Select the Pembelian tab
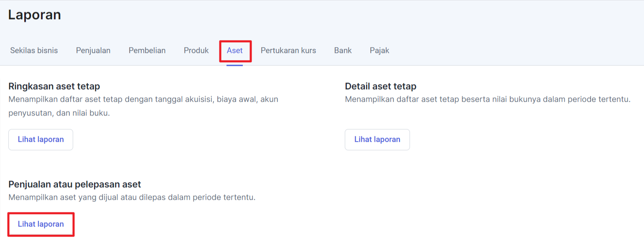644x247 pixels. coord(147,50)
